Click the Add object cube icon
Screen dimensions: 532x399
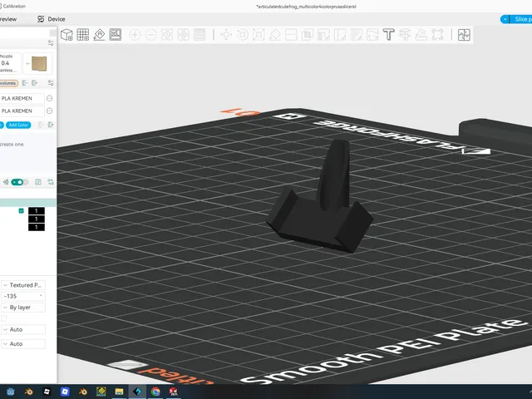(x=66, y=35)
